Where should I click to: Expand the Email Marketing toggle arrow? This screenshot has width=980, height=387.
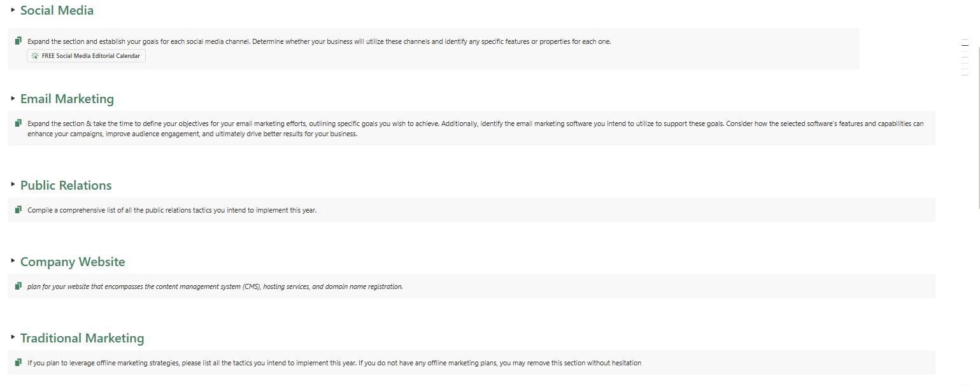13,98
